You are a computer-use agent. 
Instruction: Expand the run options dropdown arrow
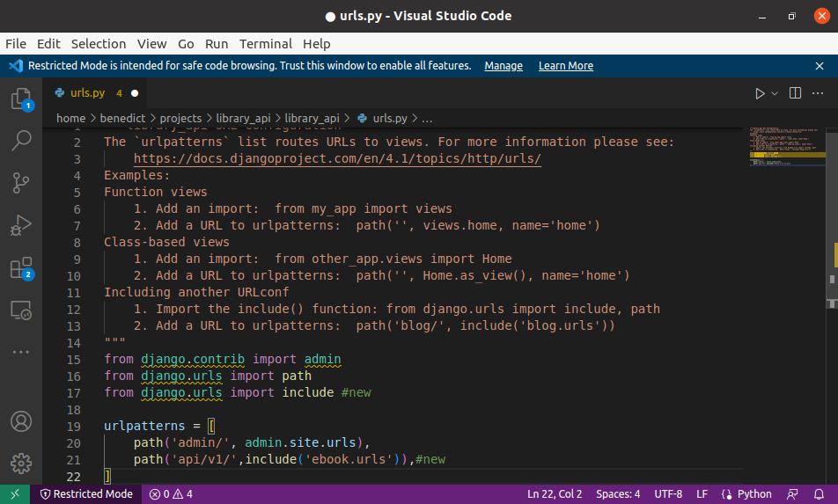[x=775, y=93]
